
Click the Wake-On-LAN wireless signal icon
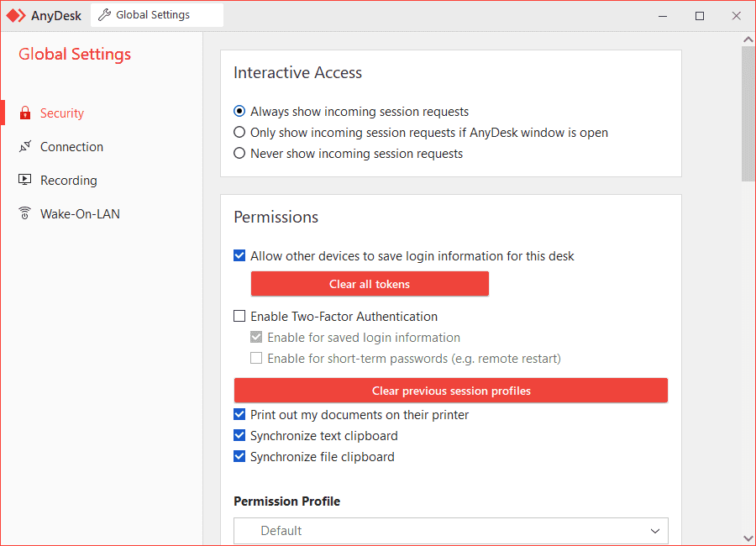(x=25, y=213)
